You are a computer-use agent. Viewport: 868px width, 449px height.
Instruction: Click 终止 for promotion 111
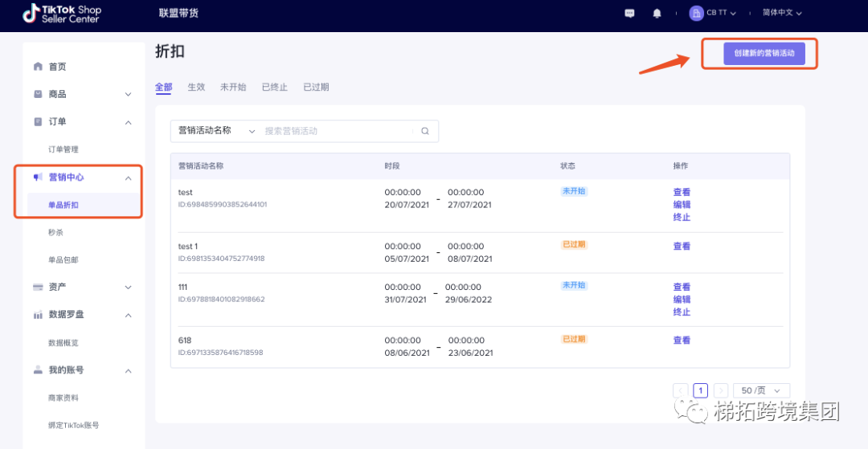click(682, 312)
